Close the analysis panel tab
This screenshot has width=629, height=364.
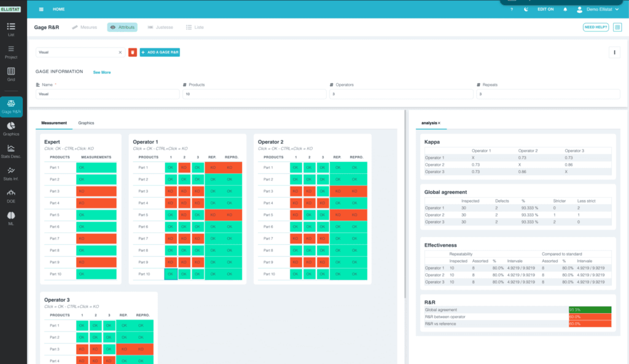[x=438, y=123]
